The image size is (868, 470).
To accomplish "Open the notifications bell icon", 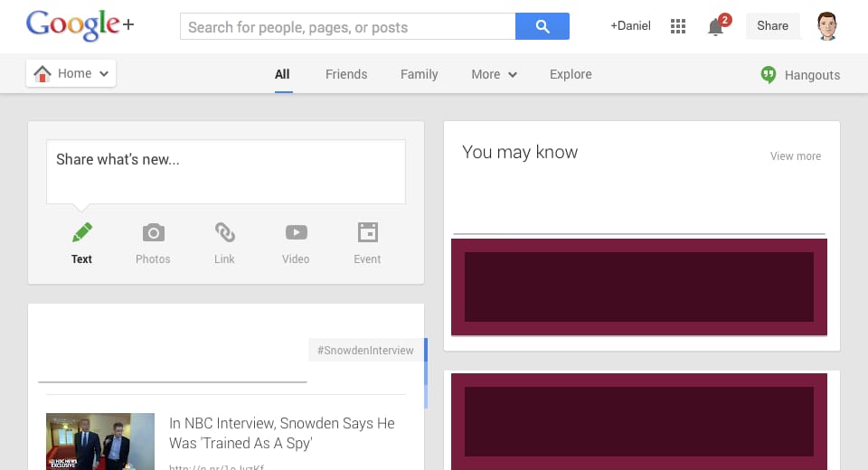I will click(716, 26).
